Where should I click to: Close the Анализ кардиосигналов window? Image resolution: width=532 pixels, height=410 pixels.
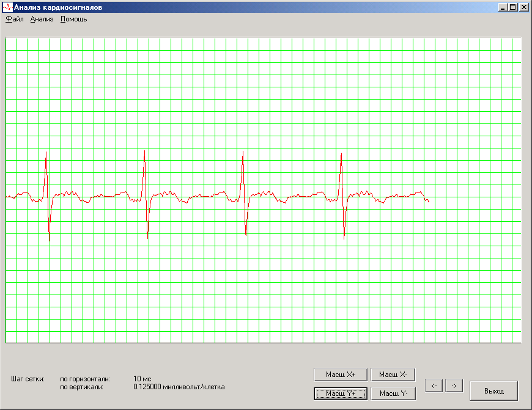click(x=523, y=7)
